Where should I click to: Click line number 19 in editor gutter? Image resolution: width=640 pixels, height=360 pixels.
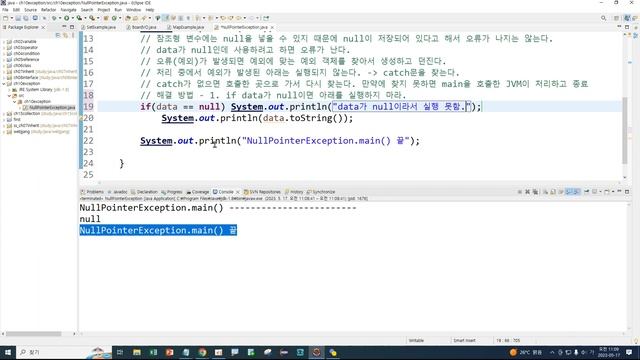tap(88, 107)
